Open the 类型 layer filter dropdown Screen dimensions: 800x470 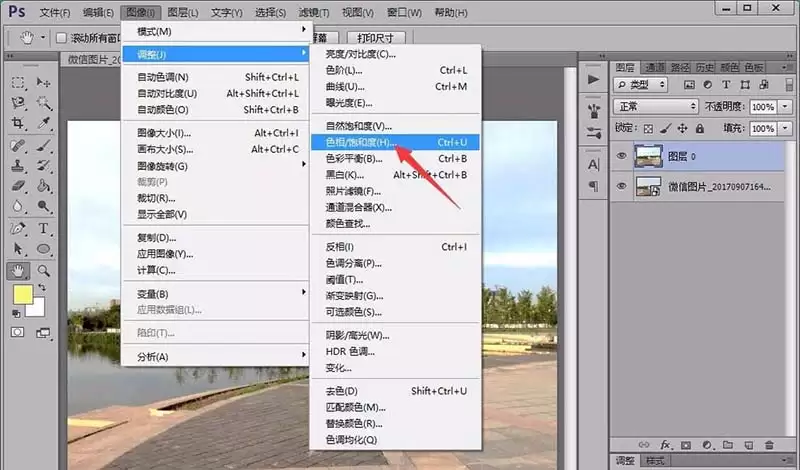point(640,85)
